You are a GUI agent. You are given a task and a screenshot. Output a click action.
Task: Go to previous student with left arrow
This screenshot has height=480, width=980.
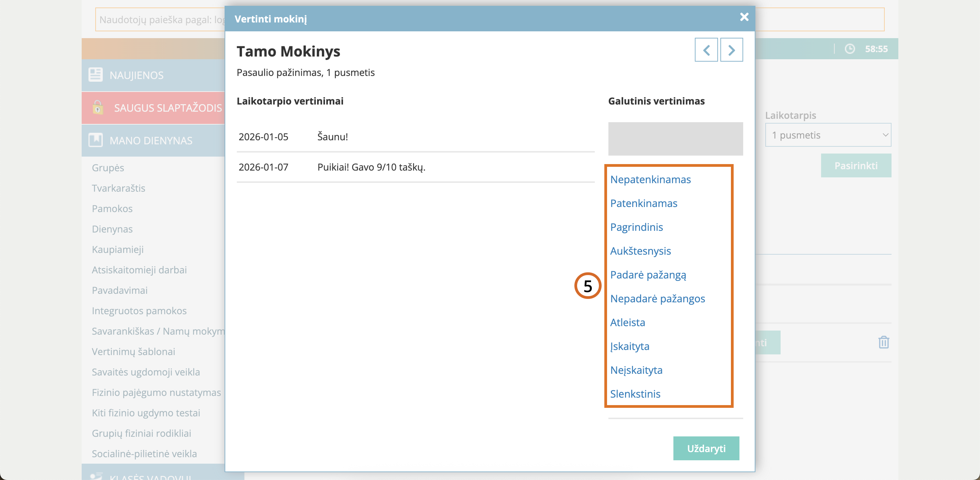706,50
